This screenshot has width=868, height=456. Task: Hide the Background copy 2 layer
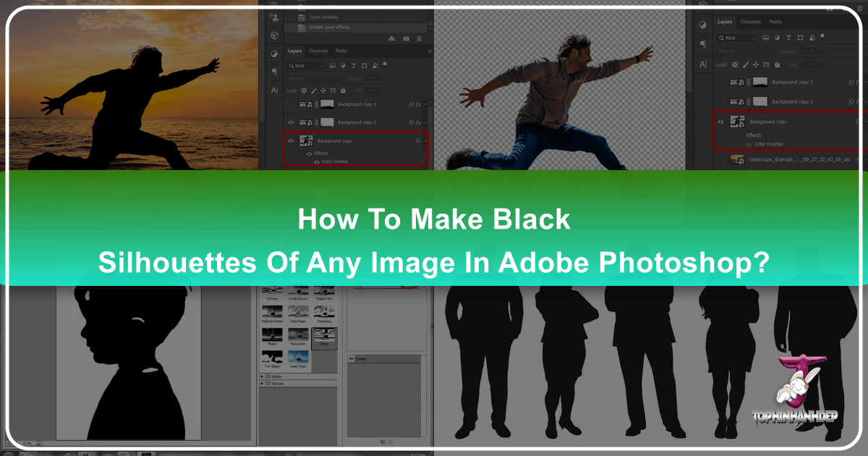click(291, 122)
